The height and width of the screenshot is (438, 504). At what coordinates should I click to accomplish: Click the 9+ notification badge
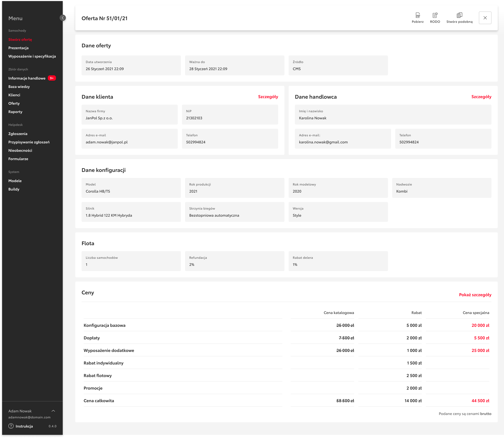pyautogui.click(x=52, y=78)
